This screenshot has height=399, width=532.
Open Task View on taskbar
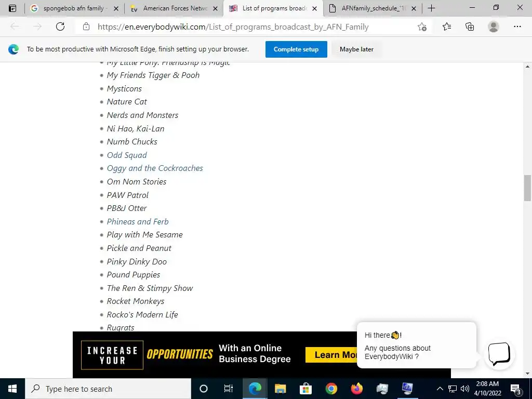(x=229, y=389)
